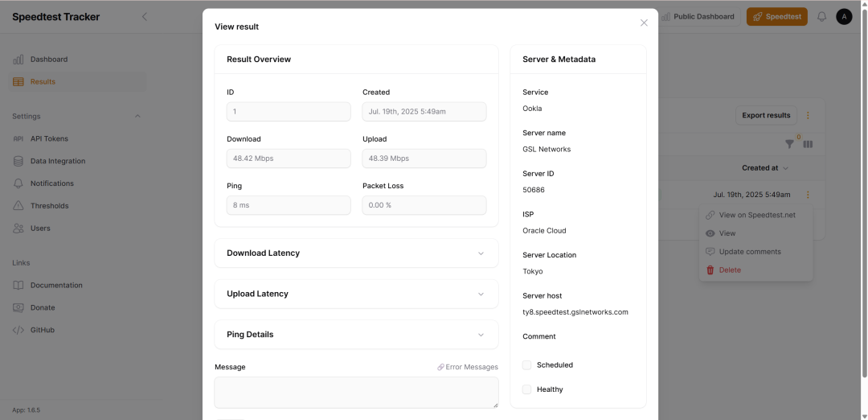Click the Thresholds warning triangle icon

point(18,206)
